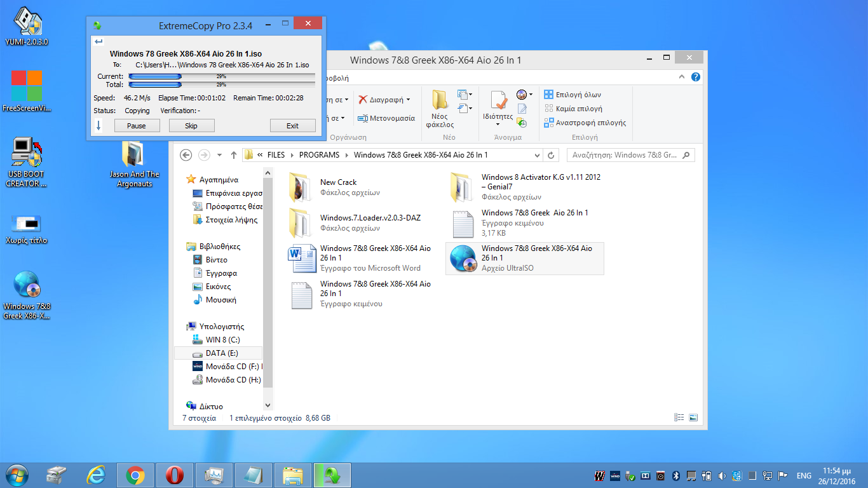Select the UltraISO file Windows 7&8 Greek

(524, 258)
